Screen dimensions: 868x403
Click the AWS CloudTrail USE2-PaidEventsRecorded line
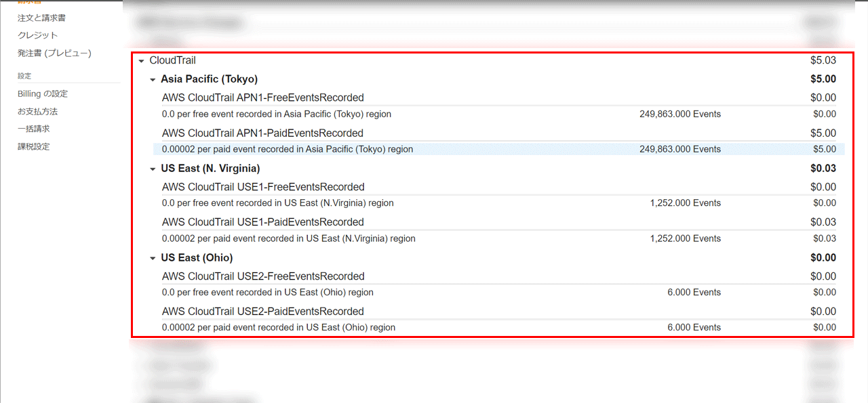(263, 312)
